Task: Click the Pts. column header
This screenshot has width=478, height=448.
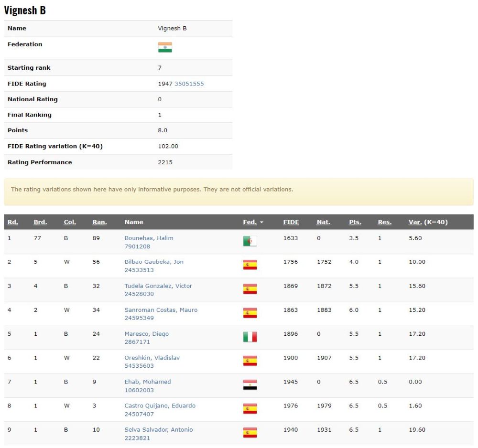Action: [x=355, y=222]
